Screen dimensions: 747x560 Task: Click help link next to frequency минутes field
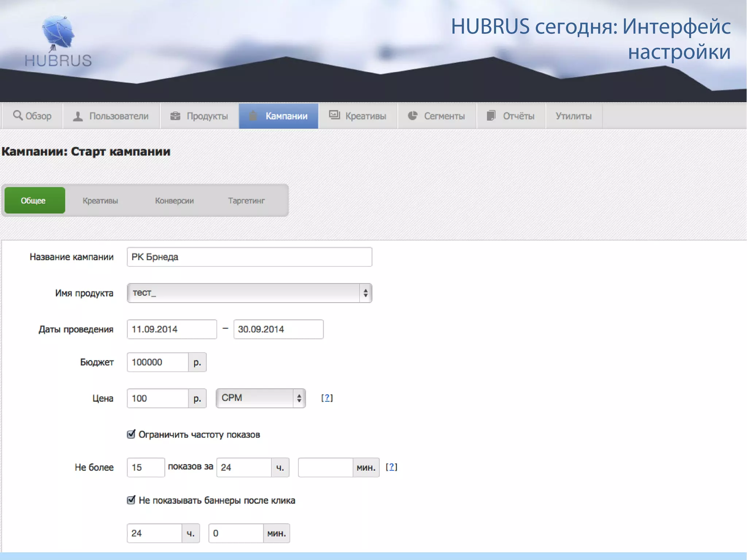pyautogui.click(x=391, y=467)
